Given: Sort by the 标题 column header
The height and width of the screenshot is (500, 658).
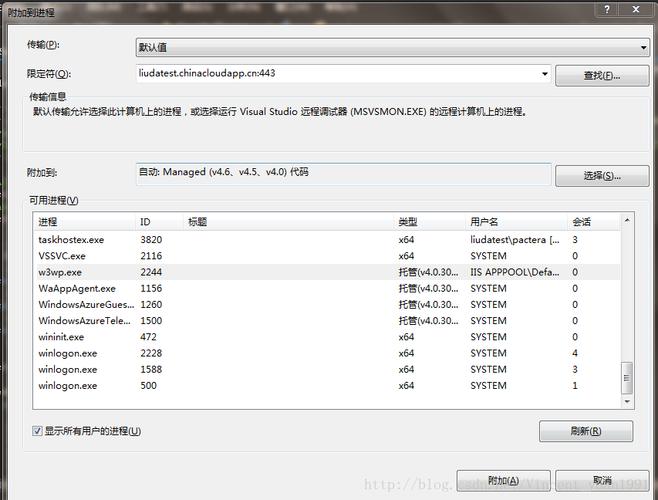Looking at the screenshot, I should [290, 222].
